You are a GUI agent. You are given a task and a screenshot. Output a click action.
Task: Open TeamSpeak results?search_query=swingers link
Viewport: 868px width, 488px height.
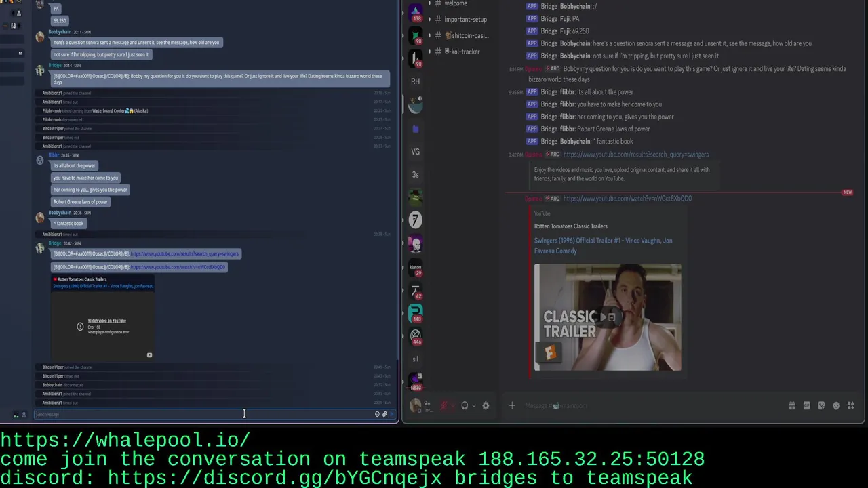tap(184, 254)
